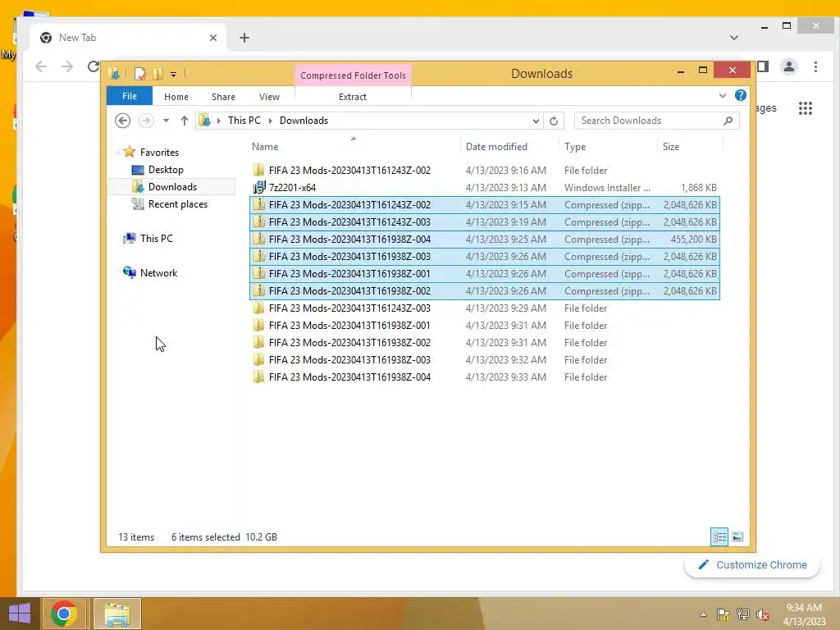Click the Explorer Back arrow button
This screenshot has height=630, width=840.
click(x=123, y=121)
